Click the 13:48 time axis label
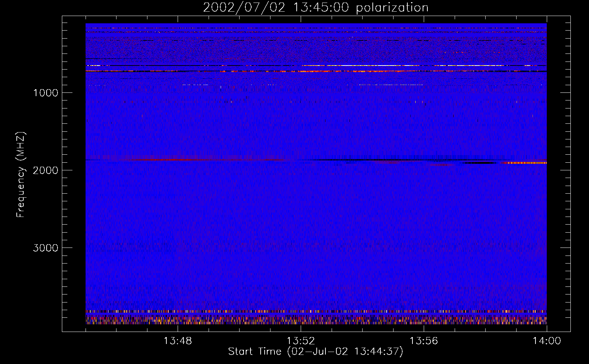The width and height of the screenshot is (589, 364). 178,341
